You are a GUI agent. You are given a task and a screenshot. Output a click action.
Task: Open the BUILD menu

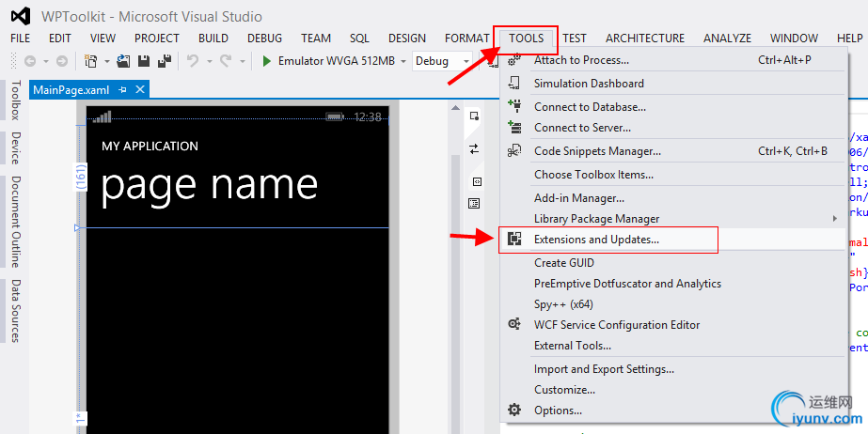(x=213, y=39)
